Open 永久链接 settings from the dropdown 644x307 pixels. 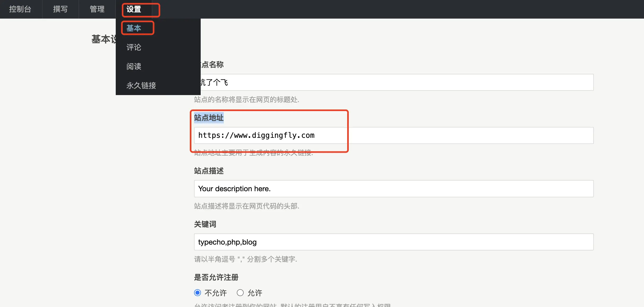[141, 86]
